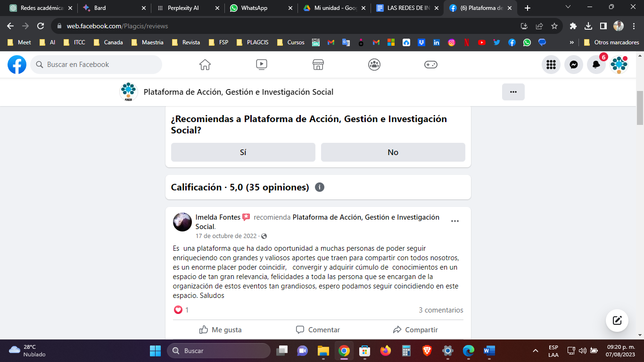Open Facebook Gaming controller icon
Image resolution: width=644 pixels, height=362 pixels.
click(431, 65)
